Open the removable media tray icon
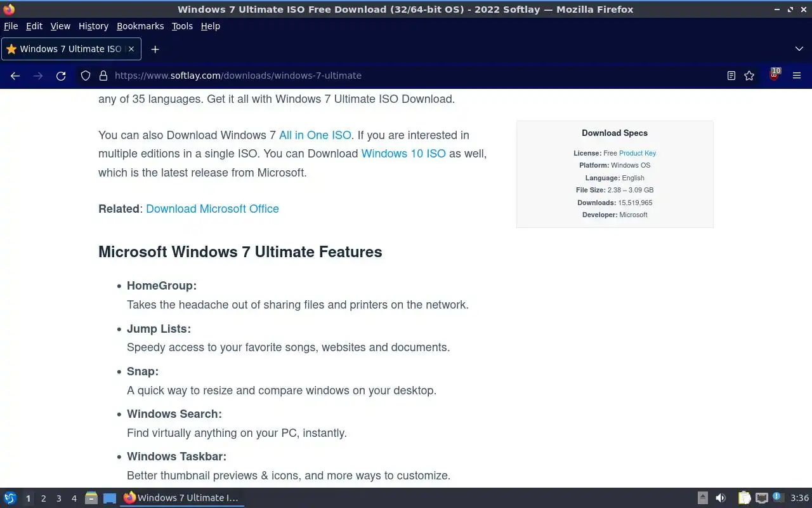Viewport: 812px width, 508px height. pyautogui.click(x=702, y=498)
